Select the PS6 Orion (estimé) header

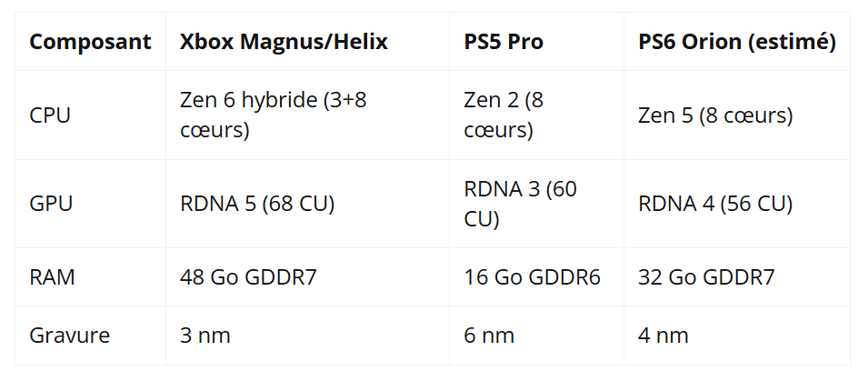[x=736, y=43]
